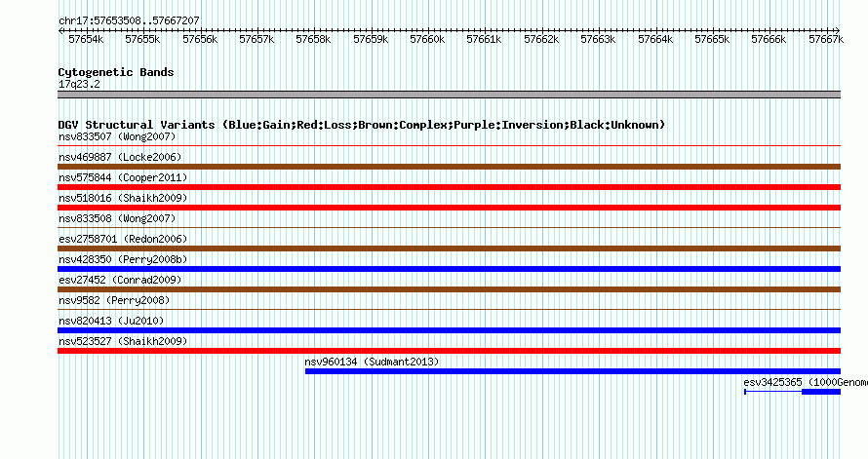Click the 57666k ruler tick label

[x=769, y=39]
